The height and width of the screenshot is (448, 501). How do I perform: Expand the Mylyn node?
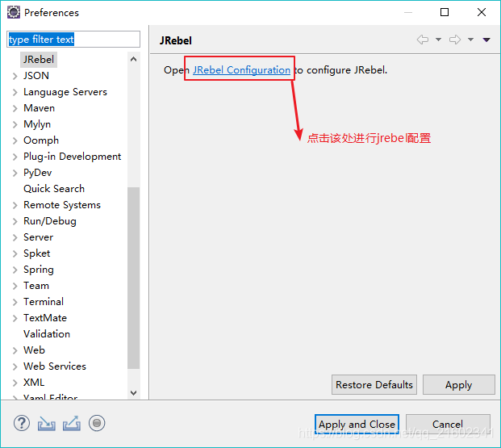15,124
